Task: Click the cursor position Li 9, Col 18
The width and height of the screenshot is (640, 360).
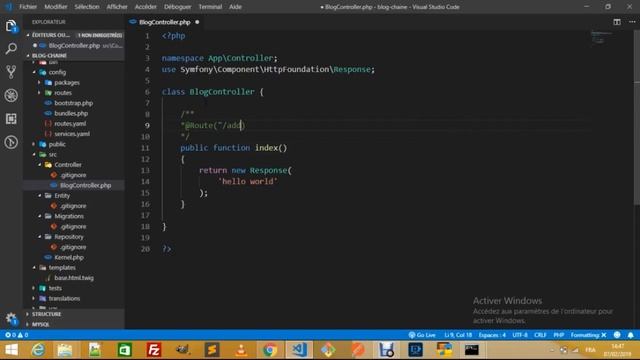Action: click(458, 335)
